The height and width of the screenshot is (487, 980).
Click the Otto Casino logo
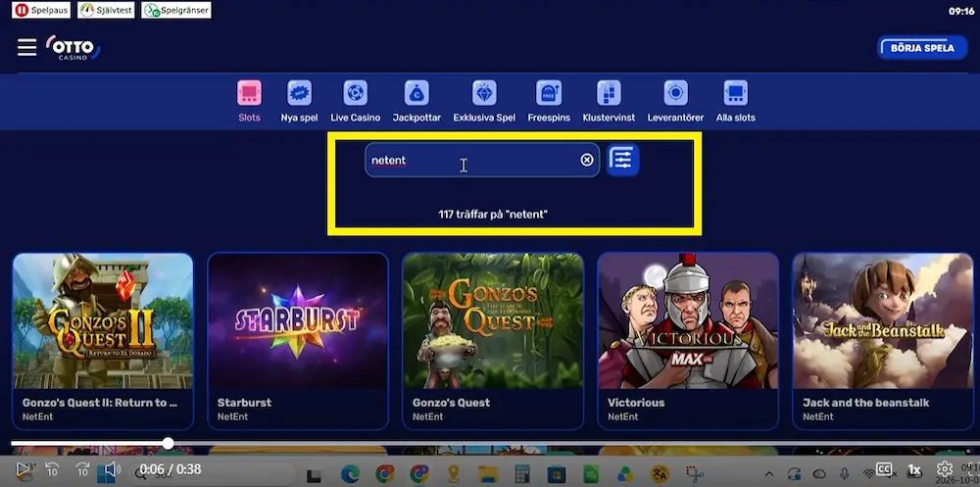click(x=73, y=48)
